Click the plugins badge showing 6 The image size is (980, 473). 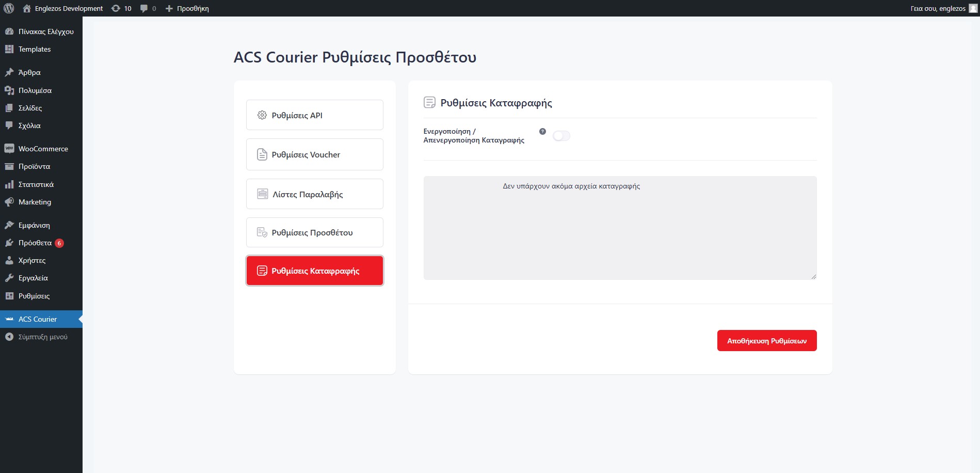click(x=59, y=243)
